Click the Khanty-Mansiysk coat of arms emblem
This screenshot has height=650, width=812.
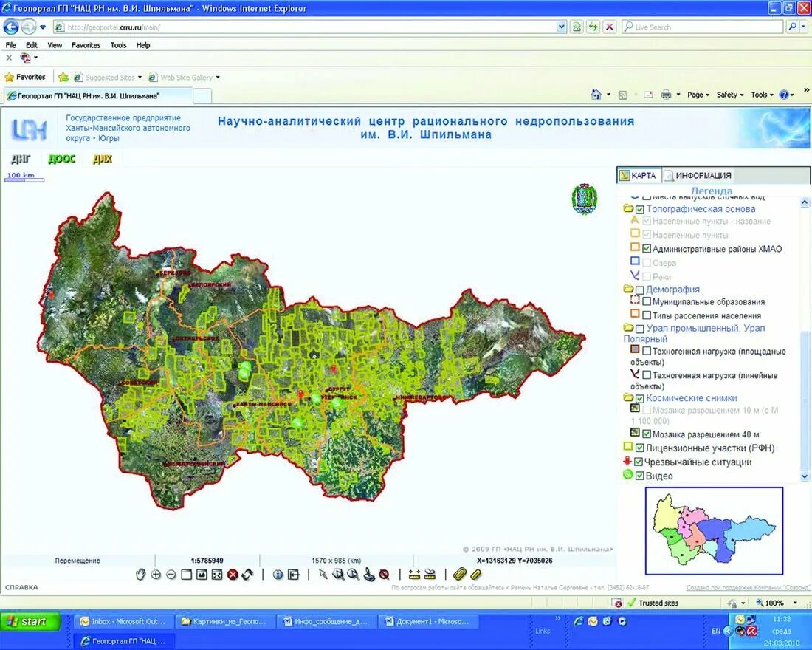[x=584, y=199]
